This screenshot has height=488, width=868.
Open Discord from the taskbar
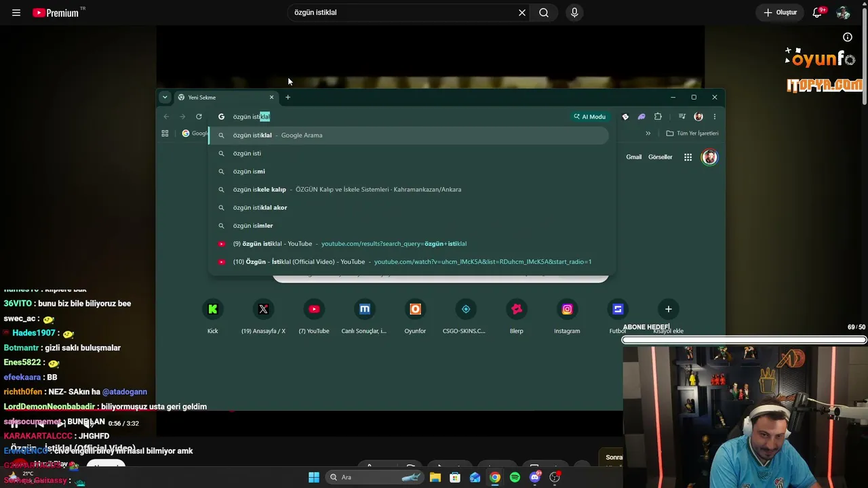(x=535, y=477)
